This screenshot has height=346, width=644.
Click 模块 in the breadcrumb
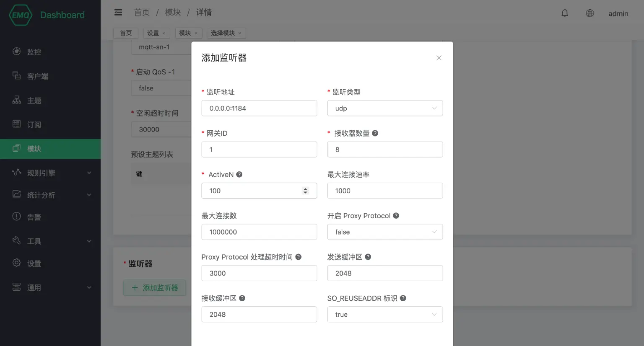click(173, 13)
